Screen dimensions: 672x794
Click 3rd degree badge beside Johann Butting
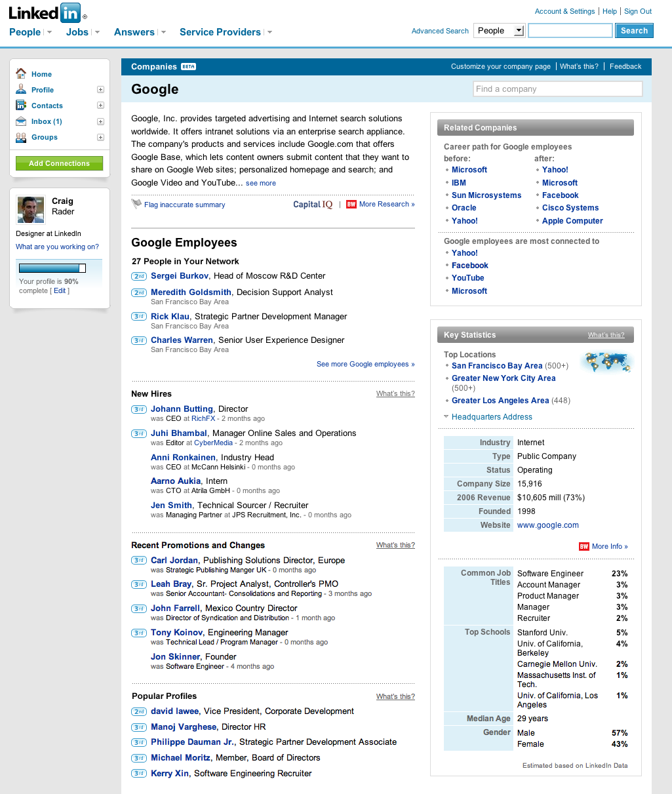pos(139,409)
